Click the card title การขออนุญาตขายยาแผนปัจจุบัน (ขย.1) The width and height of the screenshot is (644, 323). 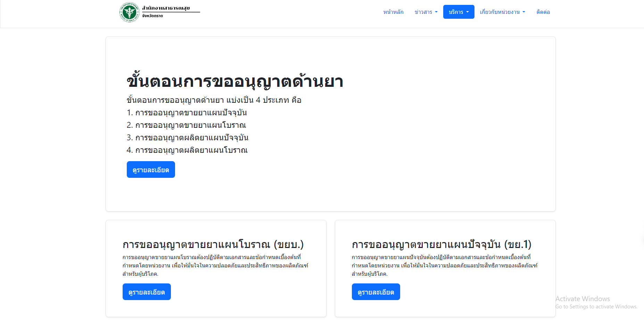[x=441, y=245]
